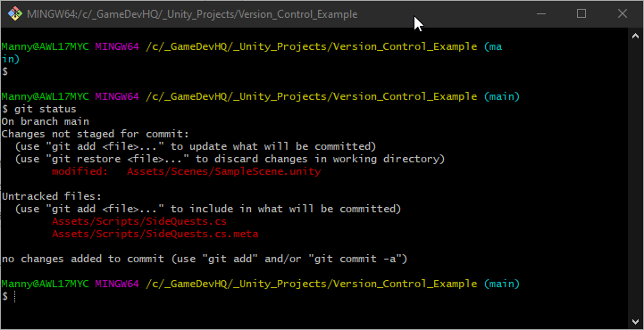Screen dimensions: 644x330
Task: Click the 'no changes added to commit' line
Action: [x=205, y=259]
